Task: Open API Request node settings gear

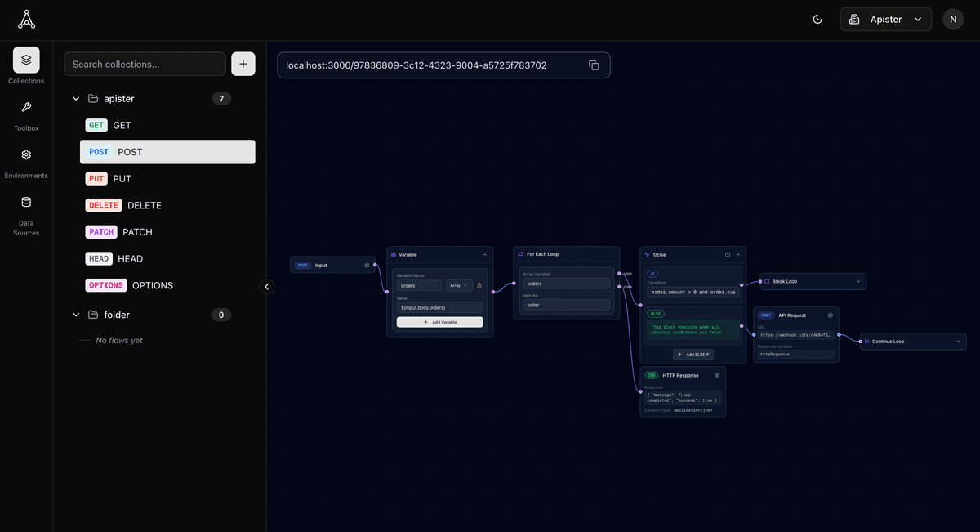Action: pyautogui.click(x=830, y=315)
